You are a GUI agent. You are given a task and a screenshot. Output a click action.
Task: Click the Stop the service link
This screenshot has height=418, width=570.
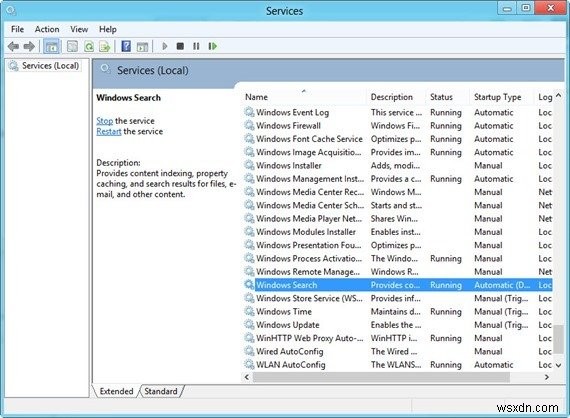105,121
